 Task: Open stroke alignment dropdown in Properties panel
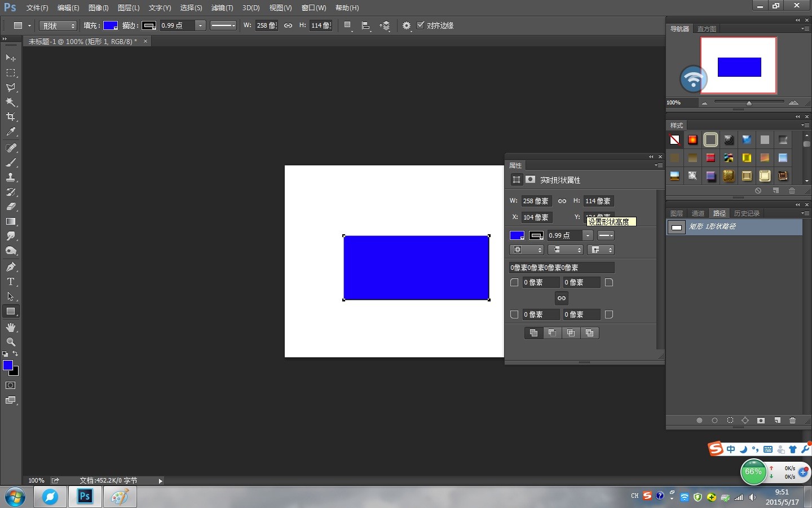[x=526, y=249]
